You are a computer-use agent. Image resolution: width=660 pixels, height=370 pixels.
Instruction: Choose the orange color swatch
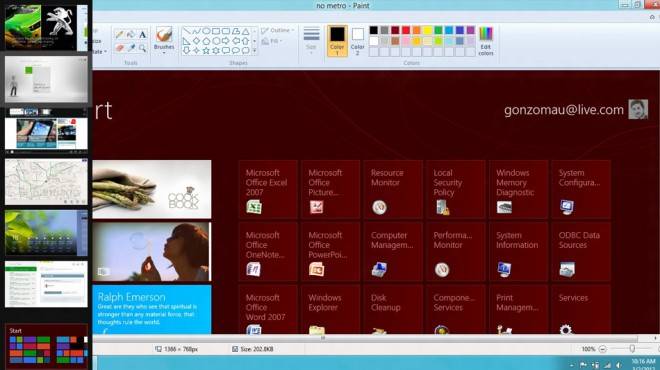pyautogui.click(x=417, y=30)
